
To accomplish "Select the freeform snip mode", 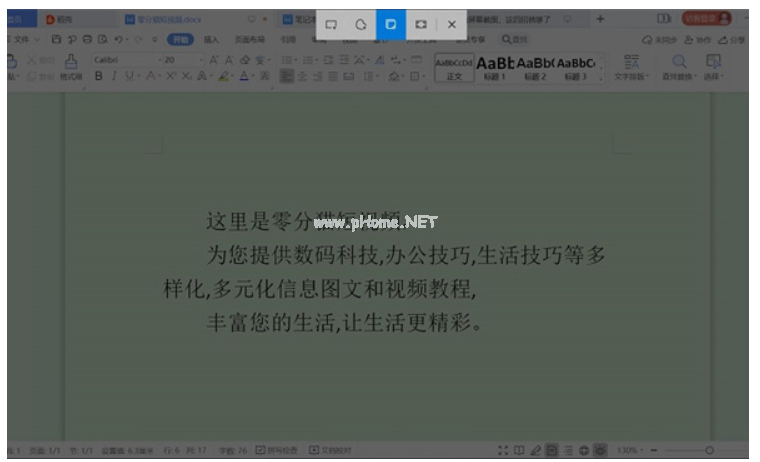I will pyautogui.click(x=361, y=23).
